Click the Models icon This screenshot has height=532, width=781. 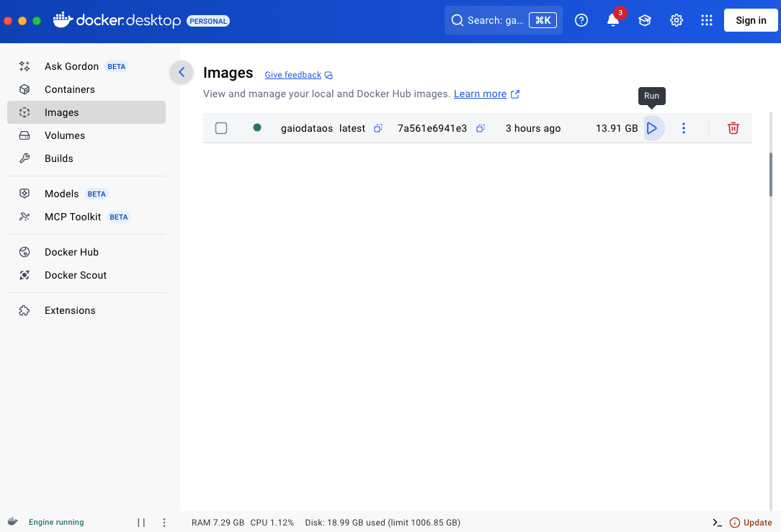click(24, 194)
